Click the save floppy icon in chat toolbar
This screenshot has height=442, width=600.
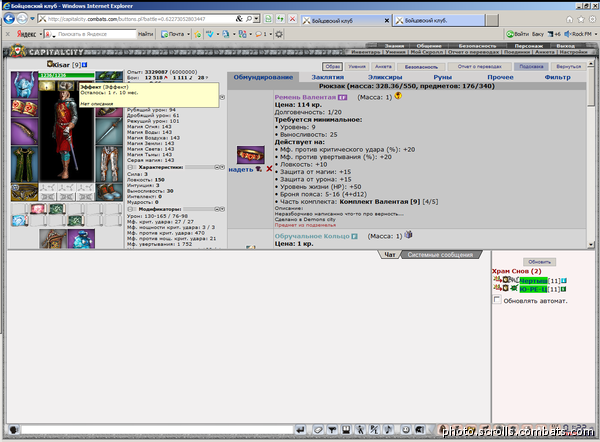coord(346,430)
